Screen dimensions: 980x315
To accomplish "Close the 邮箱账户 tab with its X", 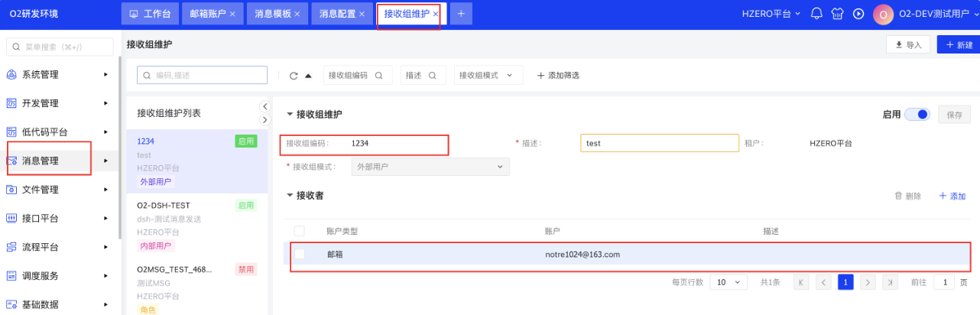I will [x=232, y=15].
